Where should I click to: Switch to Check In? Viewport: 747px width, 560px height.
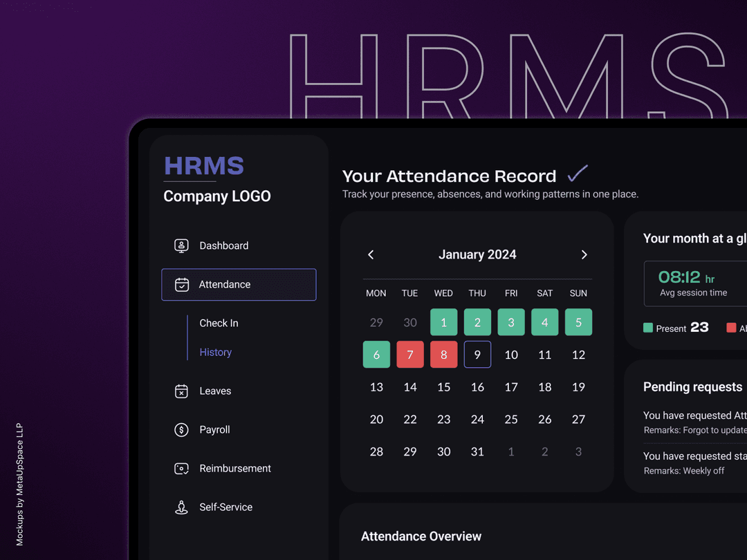(x=219, y=323)
